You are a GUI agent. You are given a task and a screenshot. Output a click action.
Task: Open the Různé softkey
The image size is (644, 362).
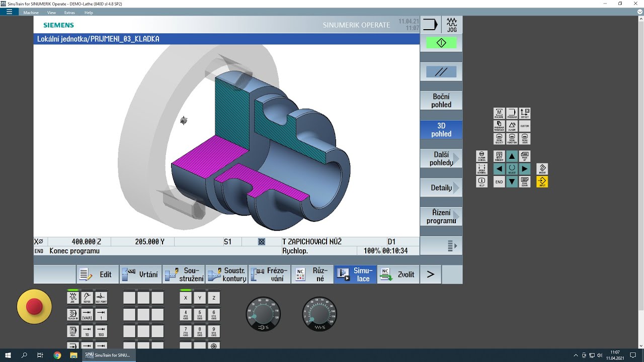(312, 275)
